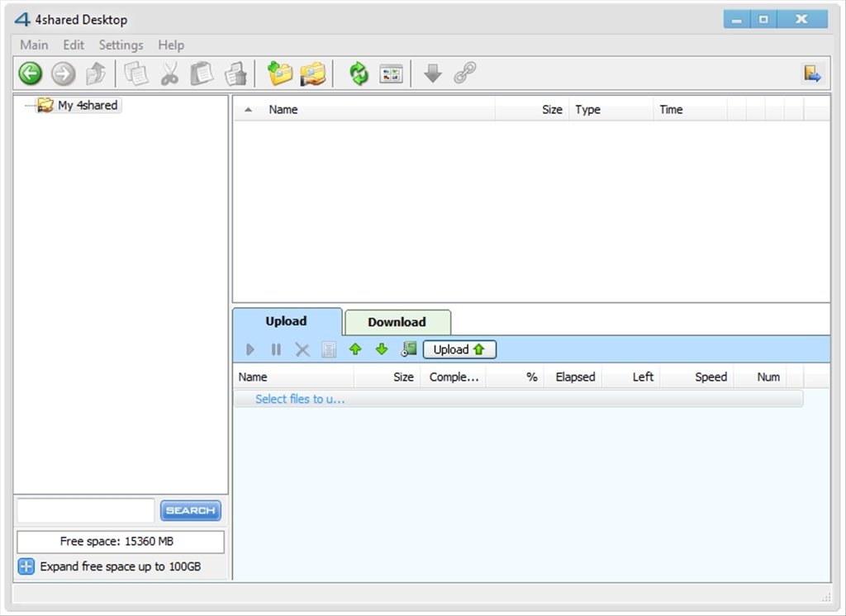Screen dimensions: 846x616
Task: Click the Delete icon with trash bin
Action: pyautogui.click(x=235, y=73)
